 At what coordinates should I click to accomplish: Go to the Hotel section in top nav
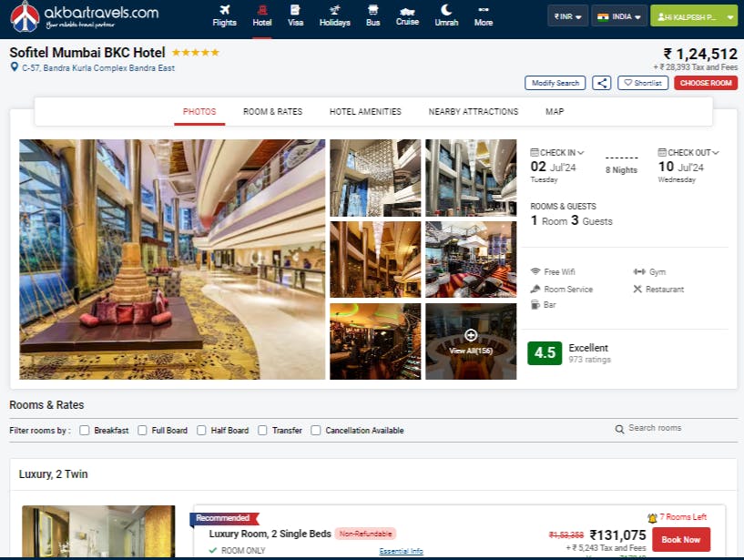pyautogui.click(x=262, y=15)
